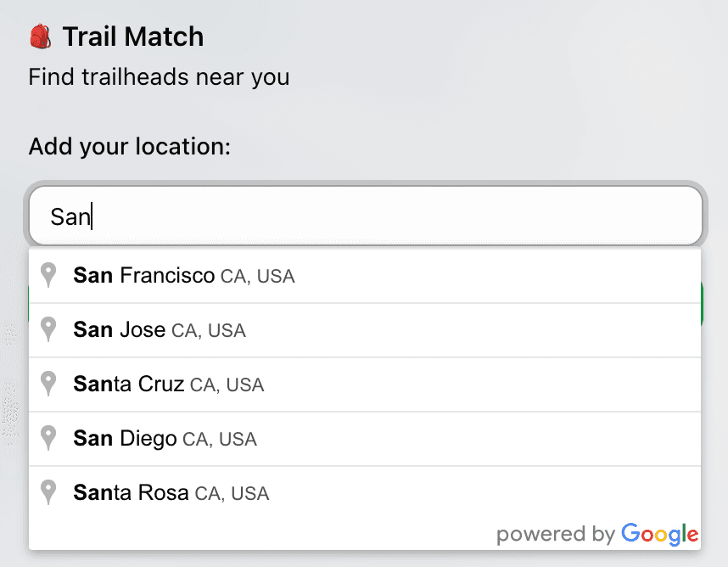This screenshot has width=728, height=567.
Task: Click the Find trailheads near you subtitle
Action: tap(158, 77)
